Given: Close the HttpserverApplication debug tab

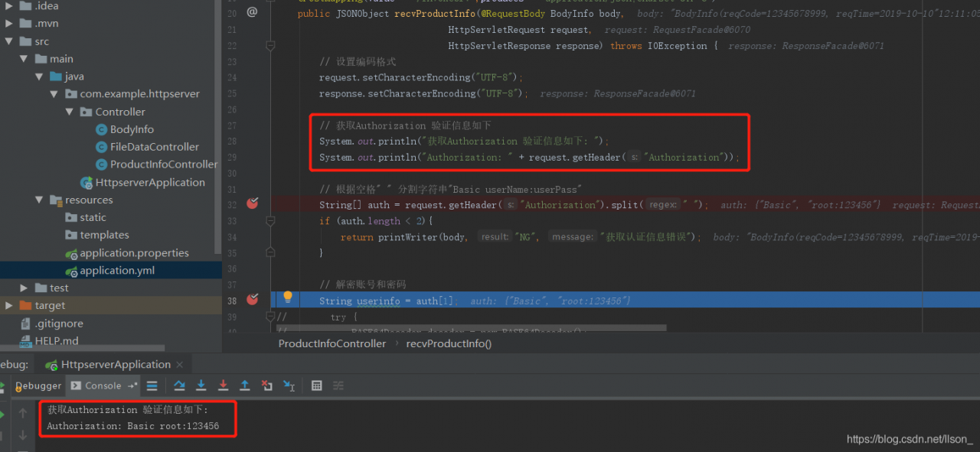Looking at the screenshot, I should 181,365.
